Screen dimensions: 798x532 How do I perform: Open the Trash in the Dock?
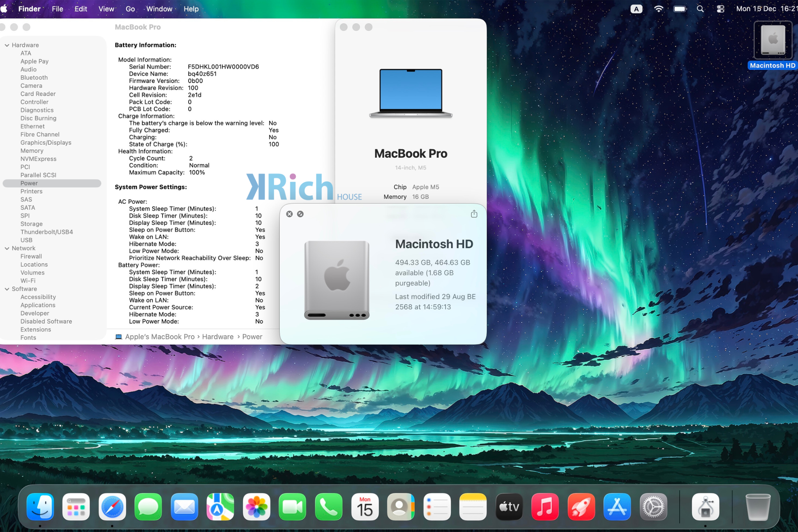(757, 507)
